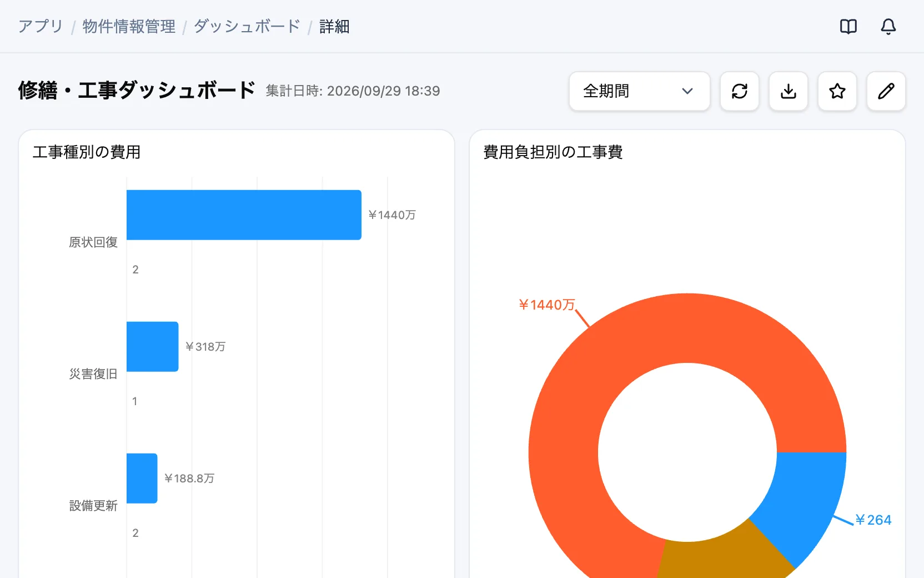924x578 pixels.
Task: Click the 集計日時 timestamp text
Action: click(353, 91)
